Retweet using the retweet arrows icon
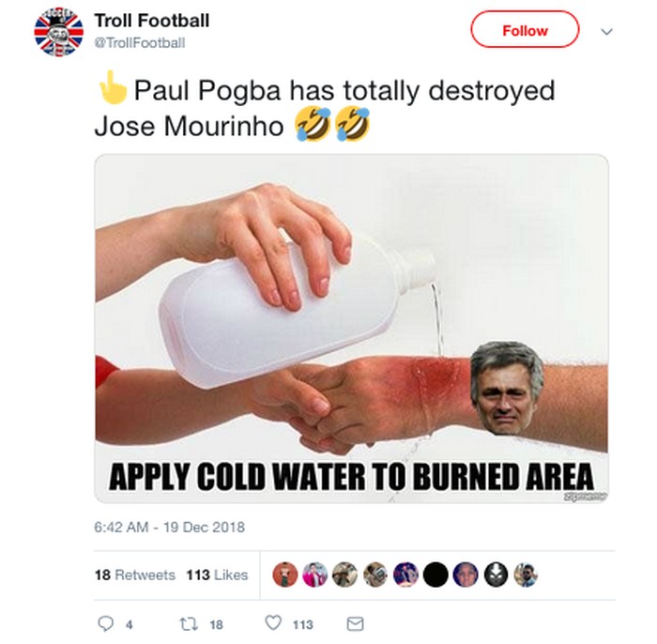657x644 pixels. (186, 623)
